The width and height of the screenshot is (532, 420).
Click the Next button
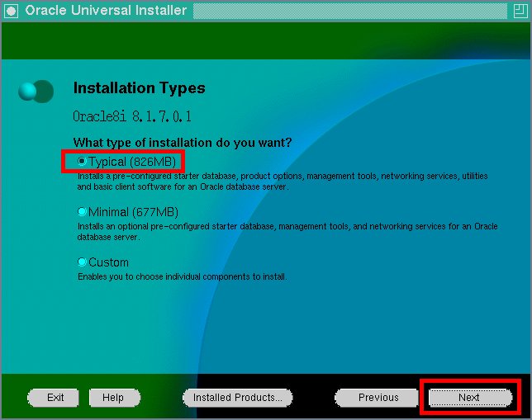point(470,397)
